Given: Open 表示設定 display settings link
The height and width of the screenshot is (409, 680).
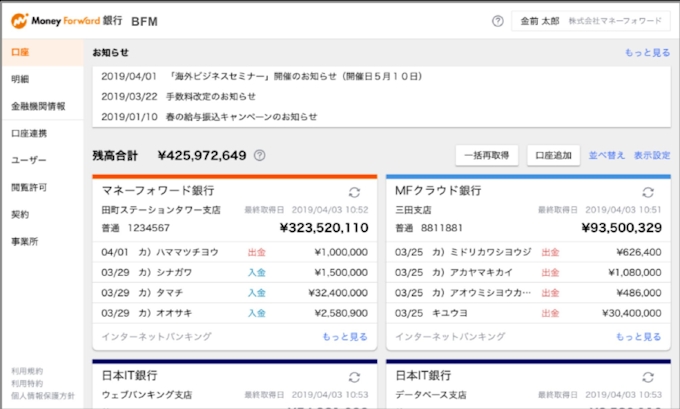Looking at the screenshot, I should pyautogui.click(x=651, y=156).
